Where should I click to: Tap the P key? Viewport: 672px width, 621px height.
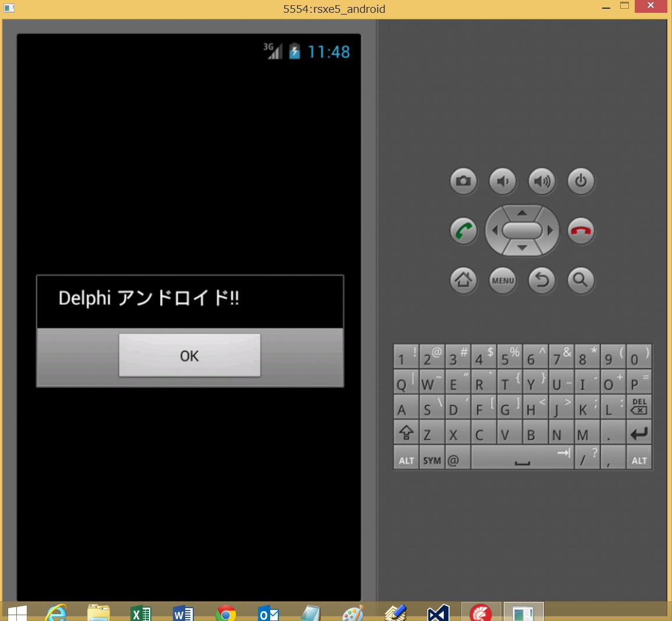tap(639, 382)
